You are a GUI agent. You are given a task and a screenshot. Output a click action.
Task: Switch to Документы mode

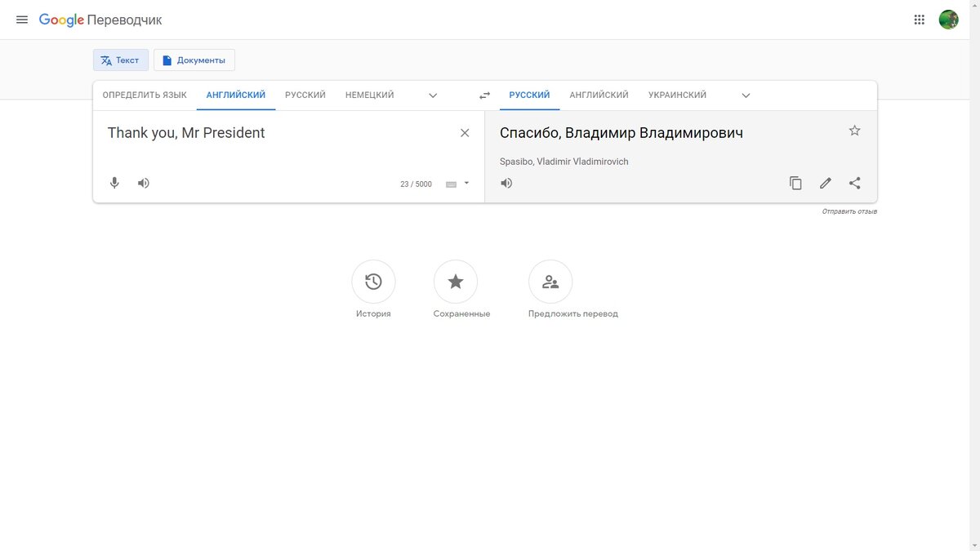click(194, 60)
